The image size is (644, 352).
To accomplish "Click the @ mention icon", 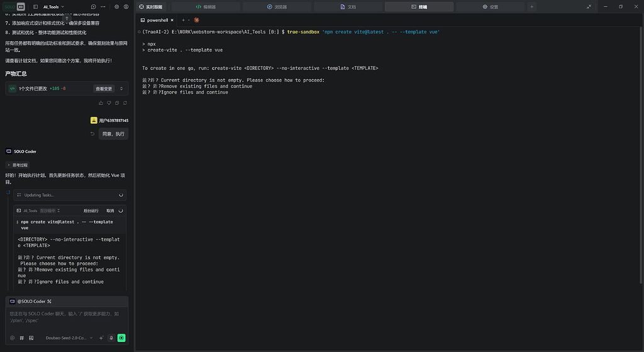I will [x=13, y=338].
